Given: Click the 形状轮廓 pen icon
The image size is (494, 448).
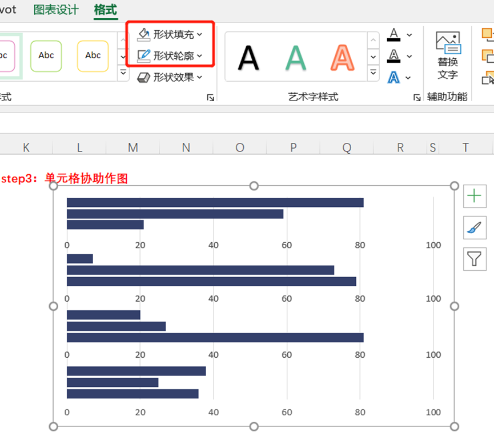Looking at the screenshot, I should tap(144, 56).
